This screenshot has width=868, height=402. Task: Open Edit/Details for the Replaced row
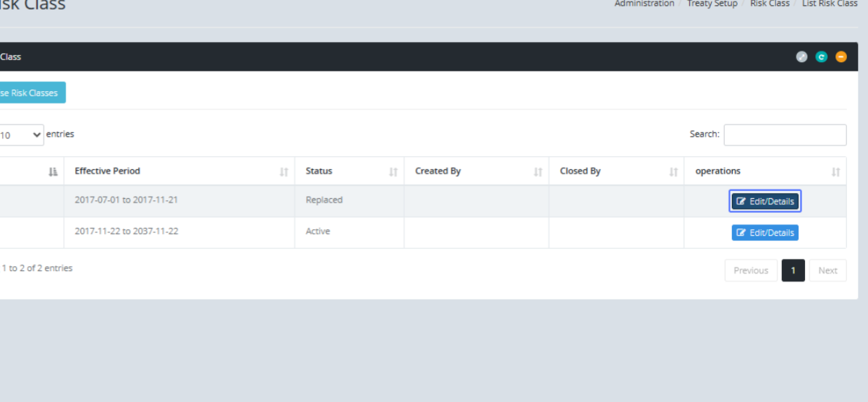[765, 202]
